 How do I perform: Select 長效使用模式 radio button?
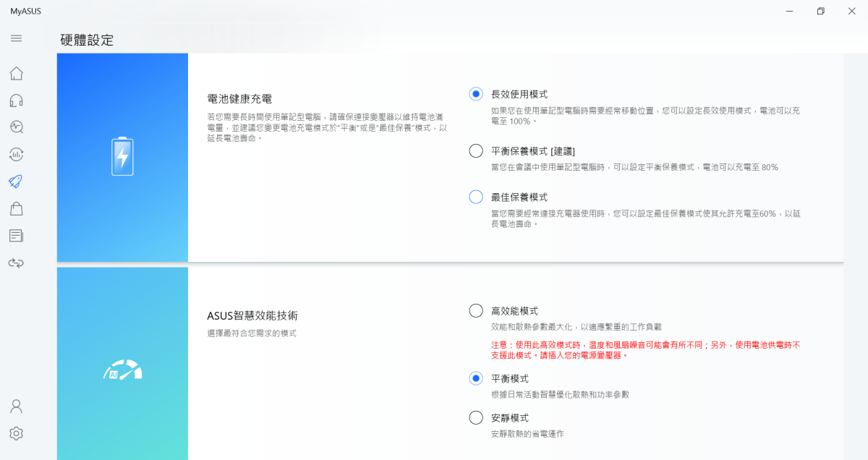476,94
